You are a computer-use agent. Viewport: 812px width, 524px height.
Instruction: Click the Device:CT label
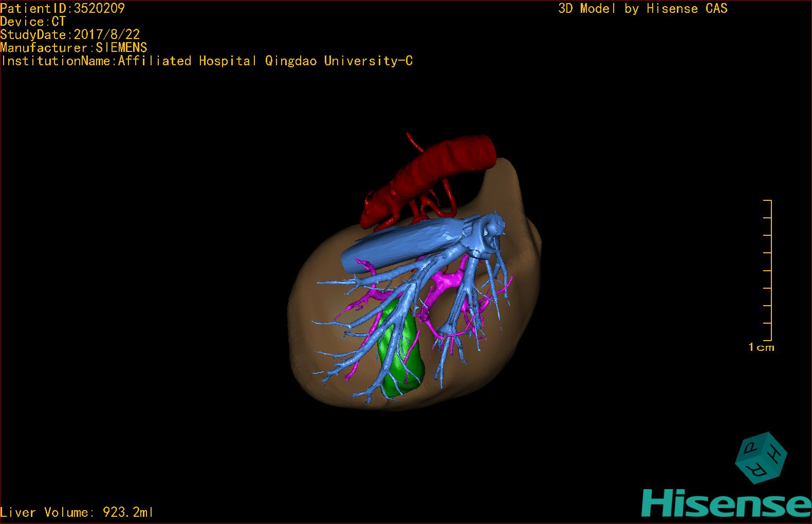click(x=33, y=22)
